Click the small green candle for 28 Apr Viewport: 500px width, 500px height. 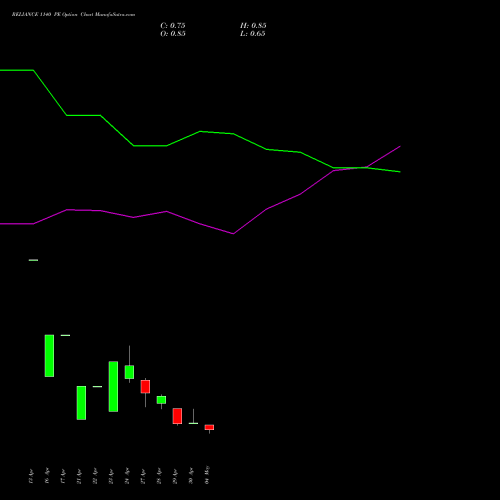click(161, 400)
